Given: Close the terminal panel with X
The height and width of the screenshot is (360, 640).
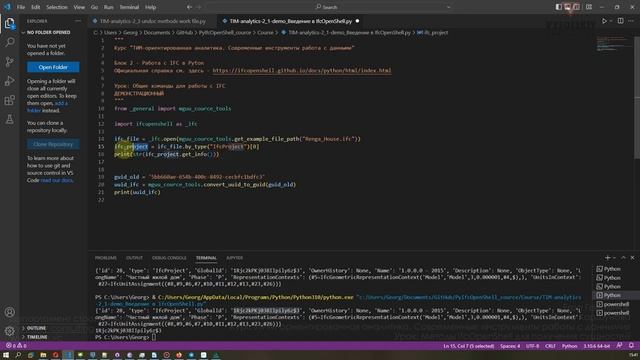Looking at the screenshot, I should 632,258.
